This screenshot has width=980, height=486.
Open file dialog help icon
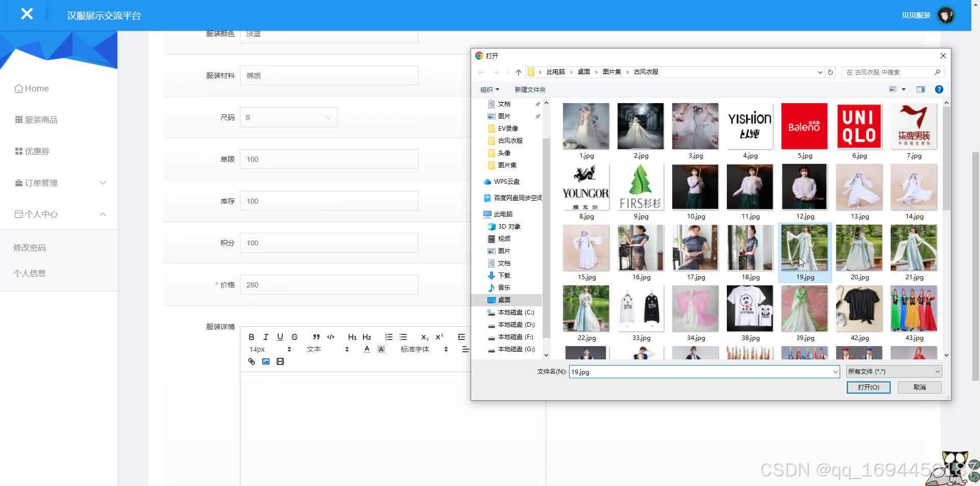tap(939, 89)
